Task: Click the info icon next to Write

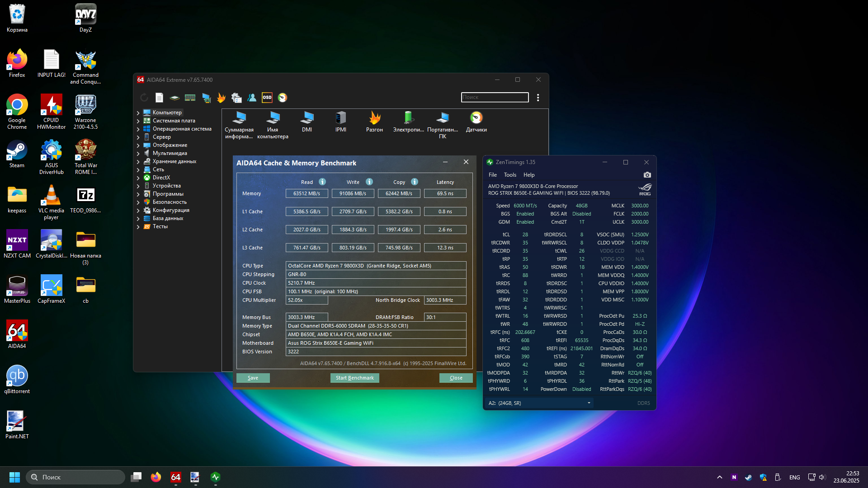Action: click(369, 182)
